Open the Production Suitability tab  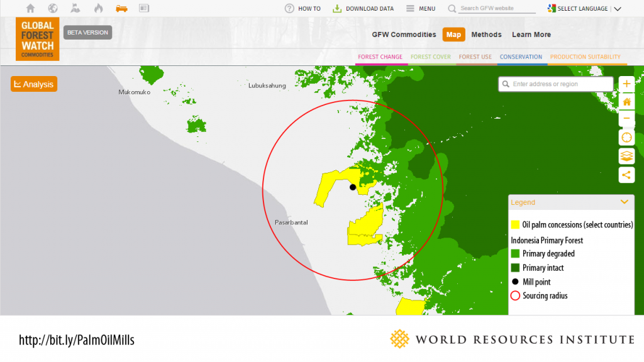(x=586, y=57)
